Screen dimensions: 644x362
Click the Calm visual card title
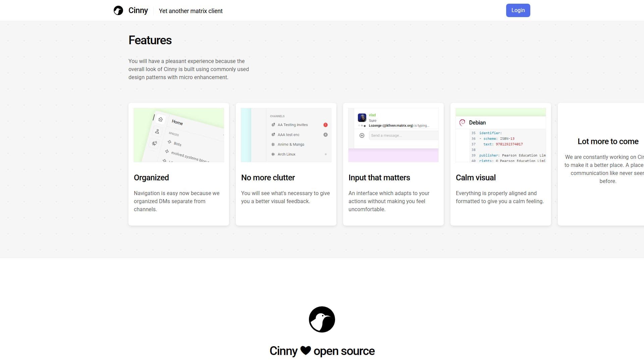point(476,178)
